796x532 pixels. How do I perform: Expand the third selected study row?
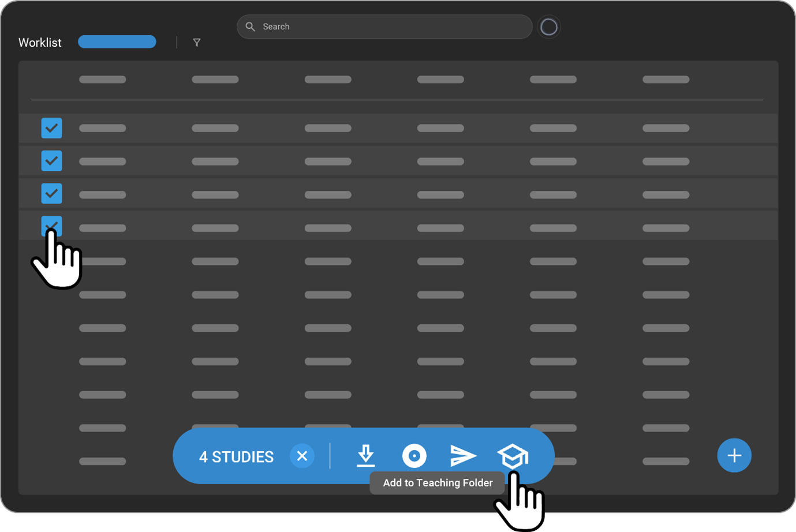(346, 194)
